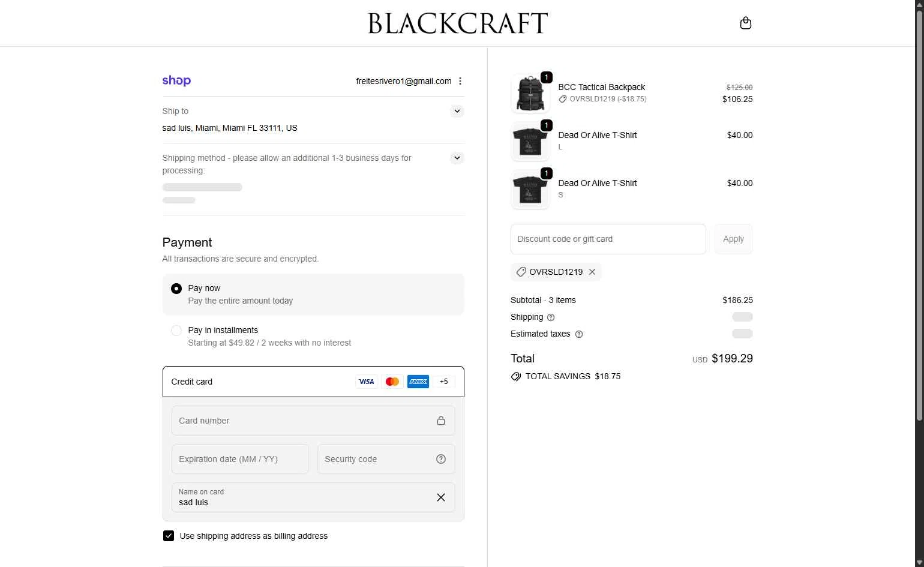Open the shopping bag cart icon

(x=746, y=23)
